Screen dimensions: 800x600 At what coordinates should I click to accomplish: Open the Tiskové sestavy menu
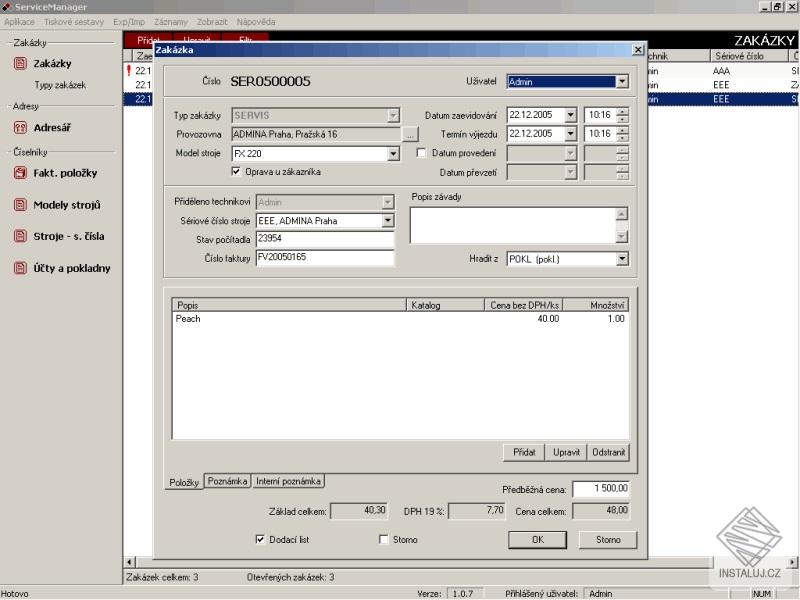[74, 22]
